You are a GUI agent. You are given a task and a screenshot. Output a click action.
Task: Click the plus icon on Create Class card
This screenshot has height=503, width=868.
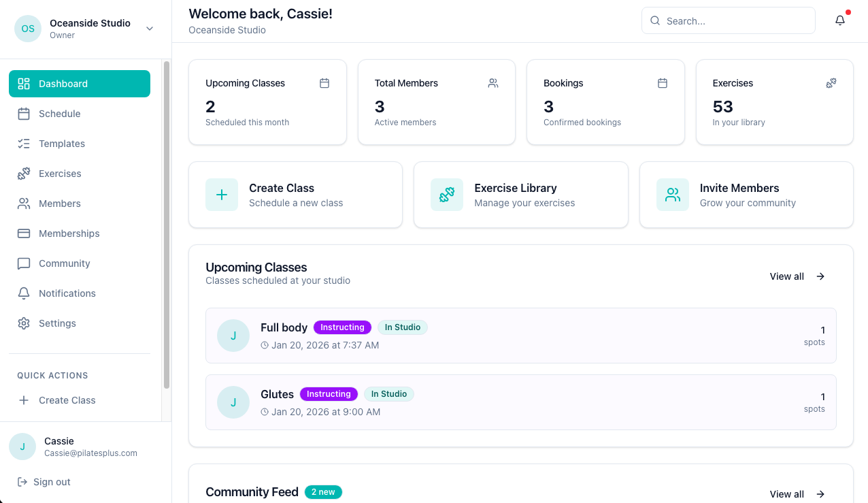(x=222, y=195)
